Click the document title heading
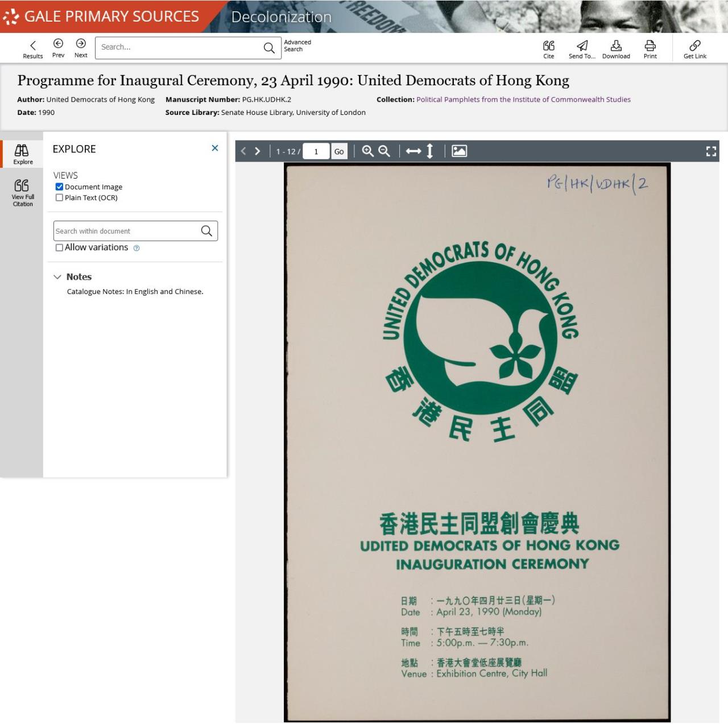Image resolution: width=728 pixels, height=724 pixels. (x=293, y=81)
